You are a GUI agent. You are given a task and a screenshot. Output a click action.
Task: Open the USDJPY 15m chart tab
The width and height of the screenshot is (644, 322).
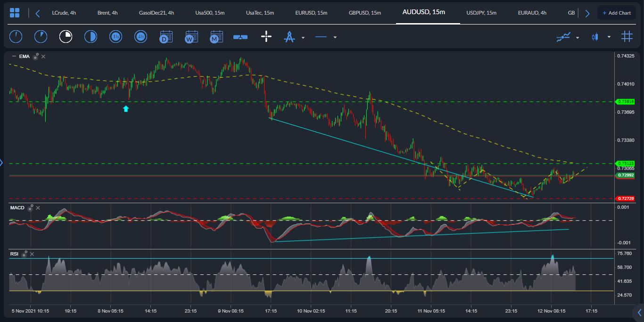[x=481, y=13]
